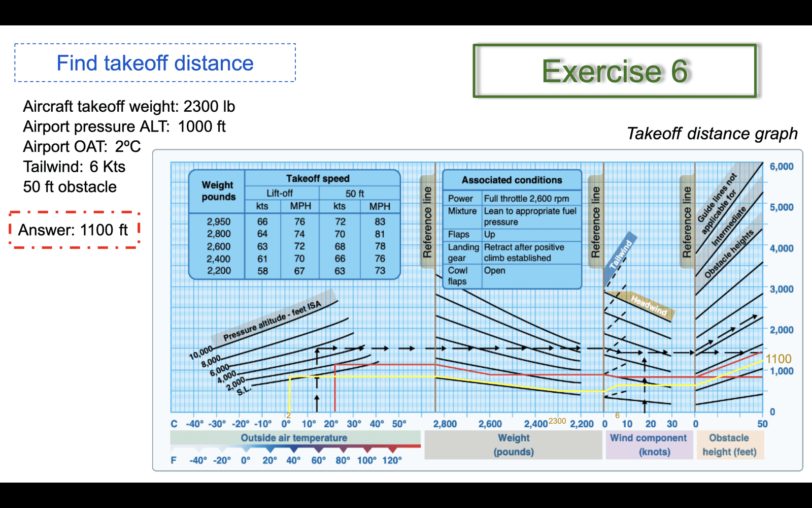Click 'Full throttle 2,600 rpm' cell
812x508 pixels.
pos(526,199)
